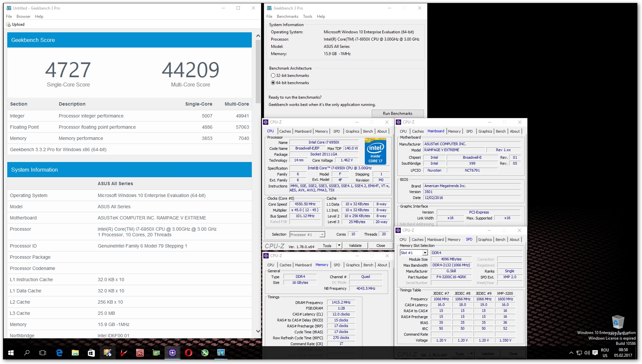This screenshot has width=642, height=364.
Task: Open the Browser menu in Geekbench results
Action: coord(23,17)
